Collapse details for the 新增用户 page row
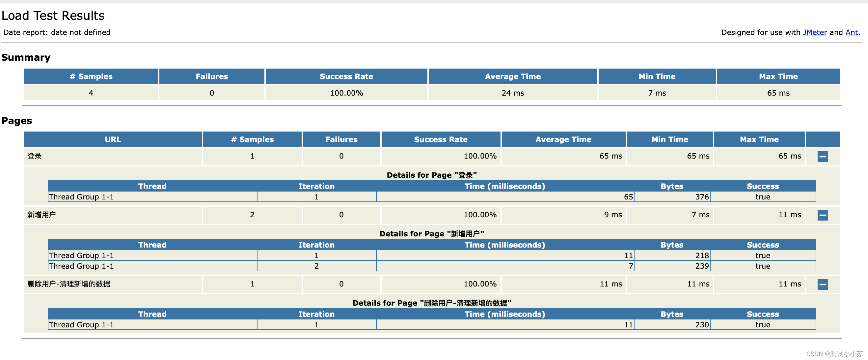868x360 pixels. click(x=823, y=215)
